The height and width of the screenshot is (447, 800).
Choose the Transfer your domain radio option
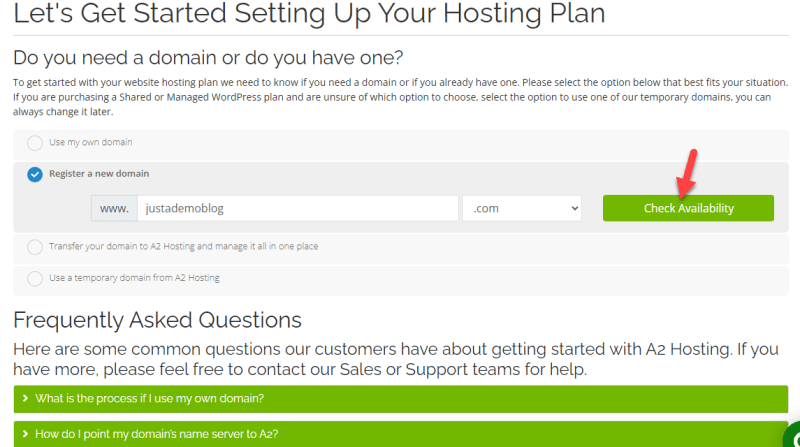pos(35,247)
